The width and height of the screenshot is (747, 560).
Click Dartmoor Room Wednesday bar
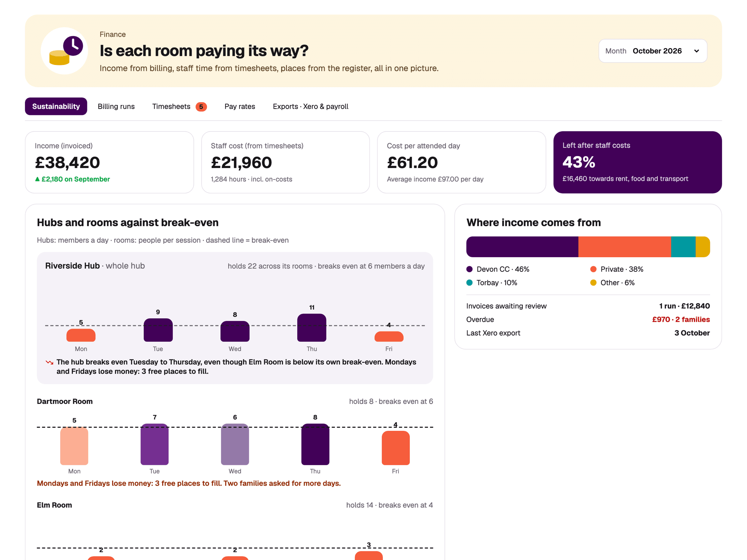(x=235, y=444)
